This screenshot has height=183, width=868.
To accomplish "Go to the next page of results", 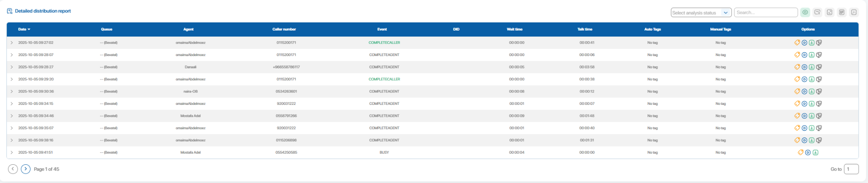I will tap(26, 169).
